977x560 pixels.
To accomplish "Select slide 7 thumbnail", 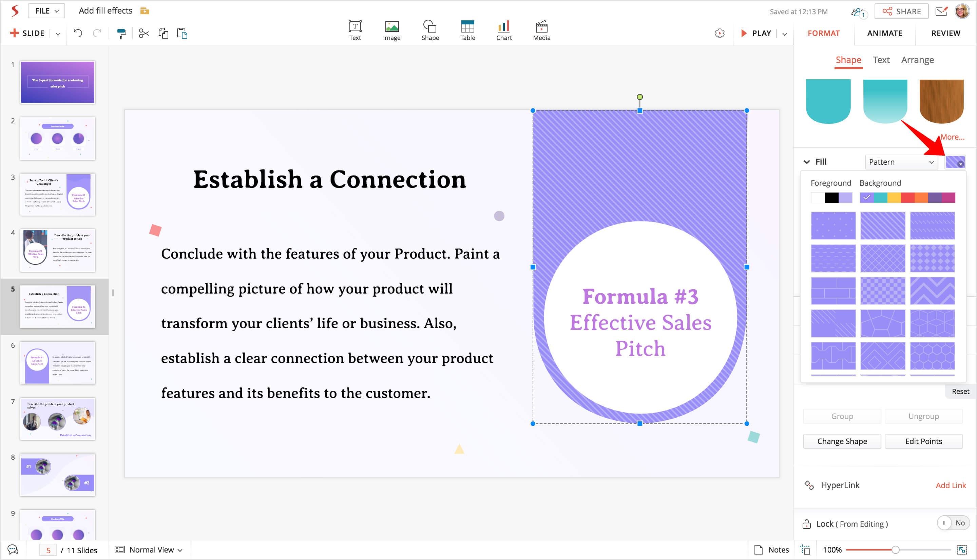I will point(58,419).
